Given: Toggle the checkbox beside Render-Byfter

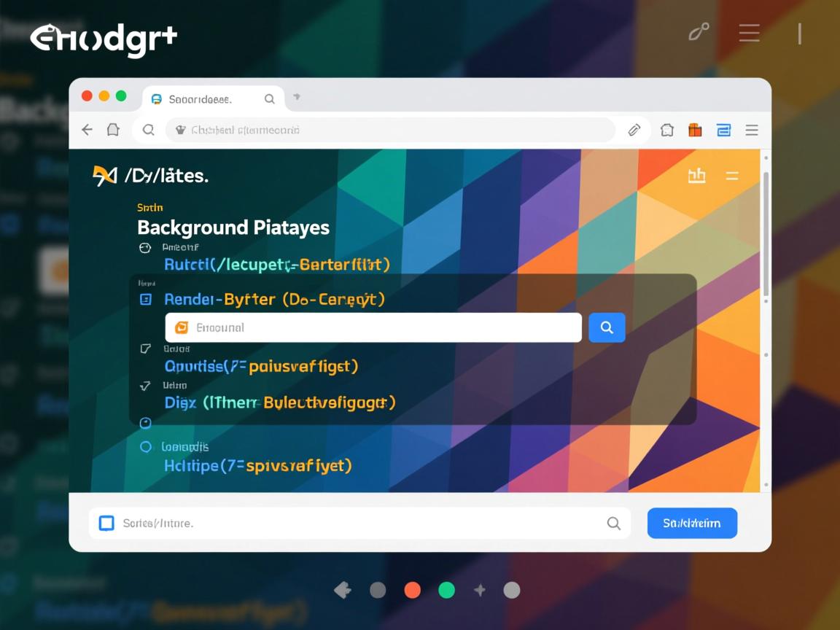Looking at the screenshot, I should point(145,299).
